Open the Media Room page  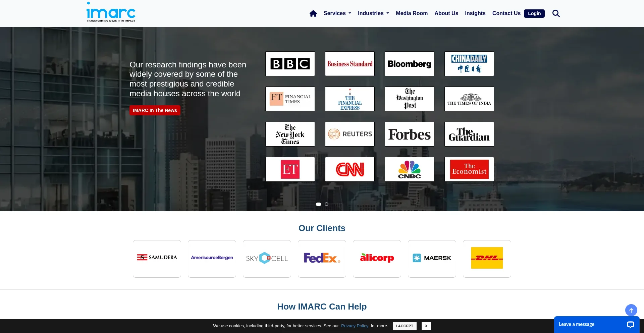pos(412,13)
